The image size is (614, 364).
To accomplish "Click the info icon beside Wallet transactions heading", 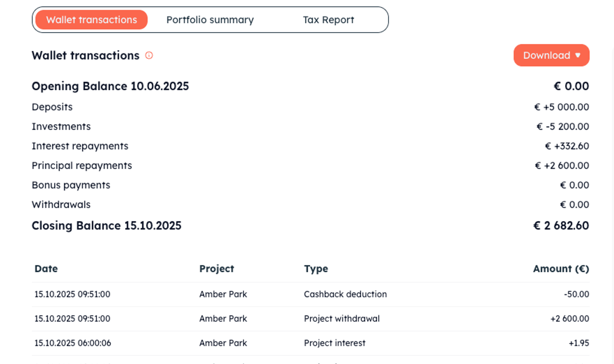I will point(149,55).
